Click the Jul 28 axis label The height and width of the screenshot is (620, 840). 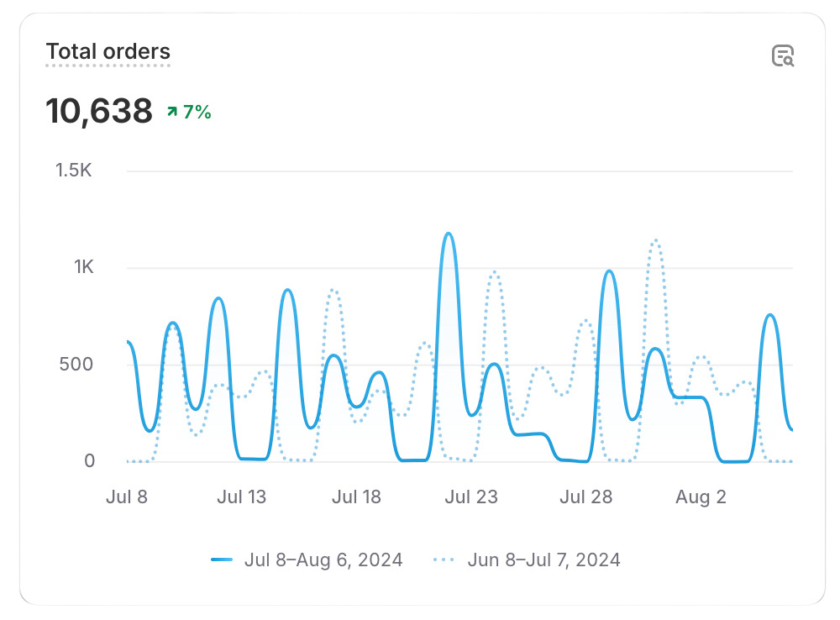click(x=586, y=497)
